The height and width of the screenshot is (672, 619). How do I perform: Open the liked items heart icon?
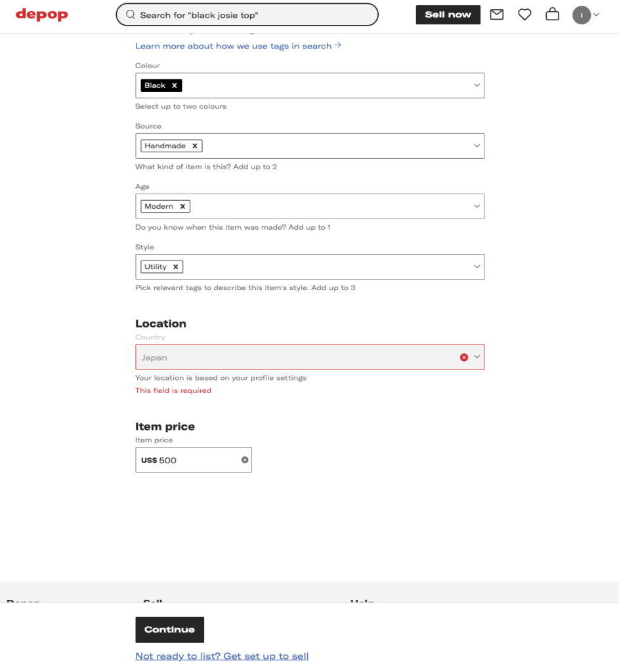[x=524, y=14]
